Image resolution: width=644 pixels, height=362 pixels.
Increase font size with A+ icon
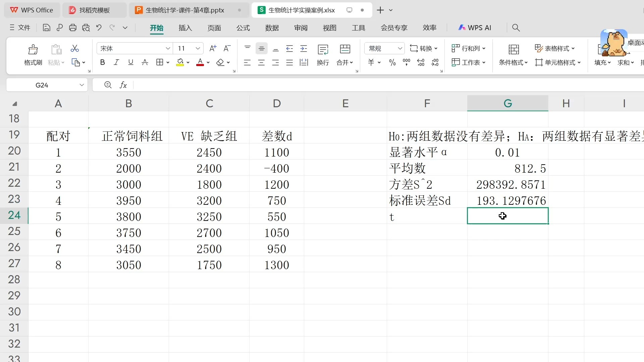pyautogui.click(x=213, y=49)
